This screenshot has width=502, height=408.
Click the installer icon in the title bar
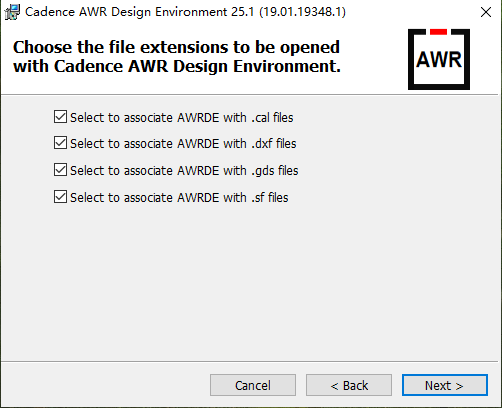(12, 12)
